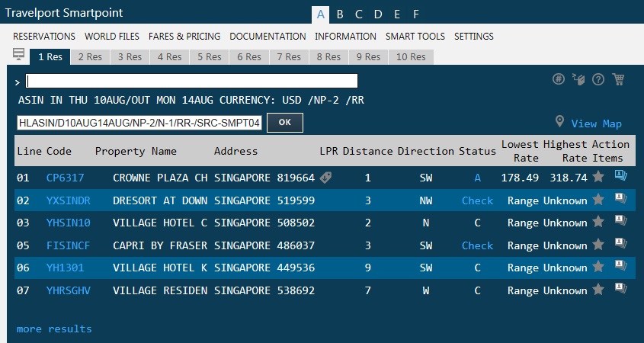Open the World Files menu
This screenshot has height=343, width=644.
coord(112,36)
